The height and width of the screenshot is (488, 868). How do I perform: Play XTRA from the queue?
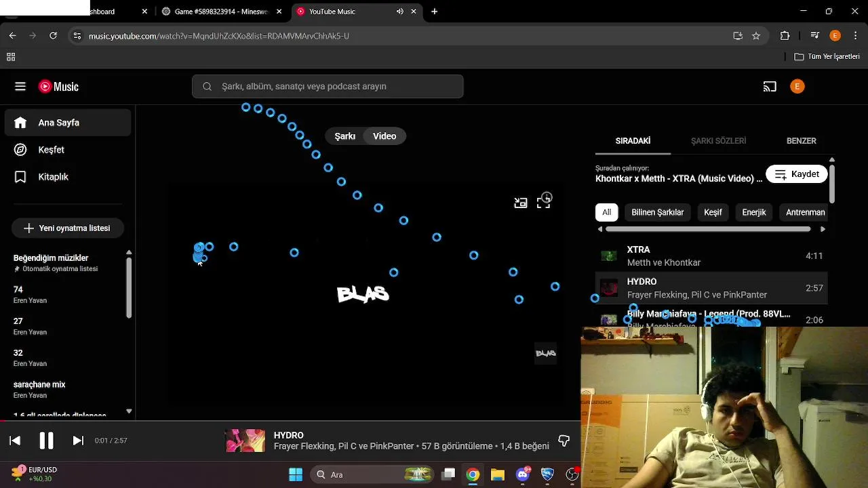click(711, 256)
